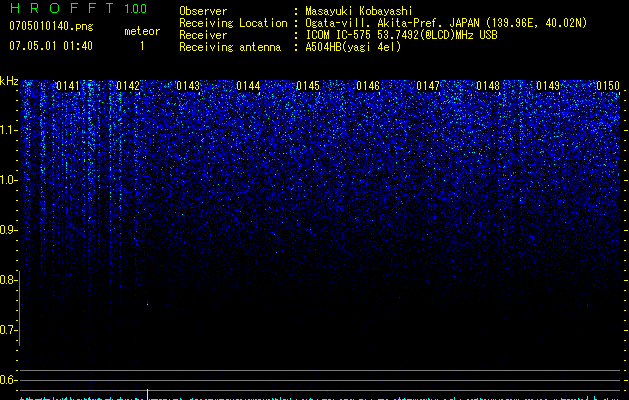Image resolution: width=629 pixels, height=400 pixels.
Task: Click the Receiving antenna label
Action: click(230, 47)
